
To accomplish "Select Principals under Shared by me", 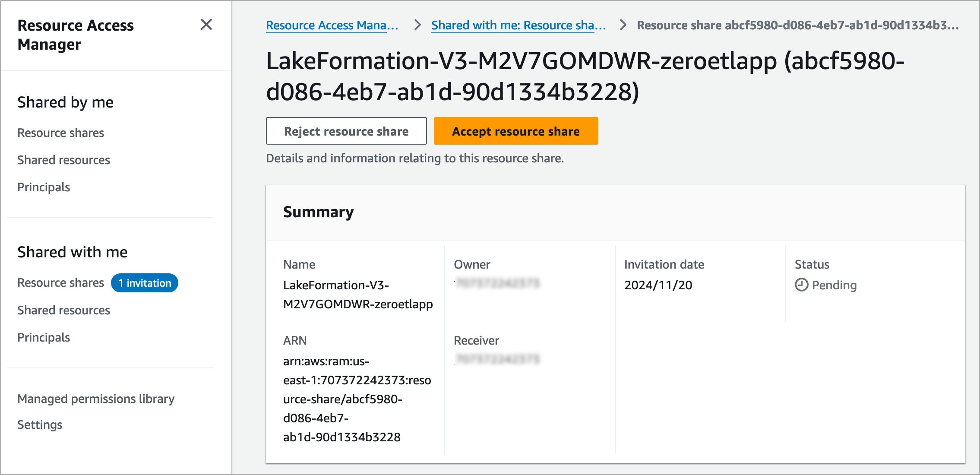I will (x=44, y=187).
